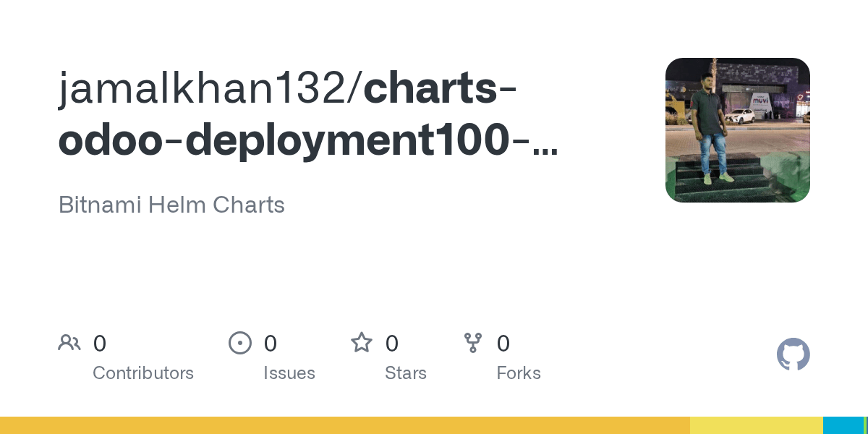Screen dimensions: 868x434
Task: Click the forks count zero
Action: pyautogui.click(x=503, y=344)
